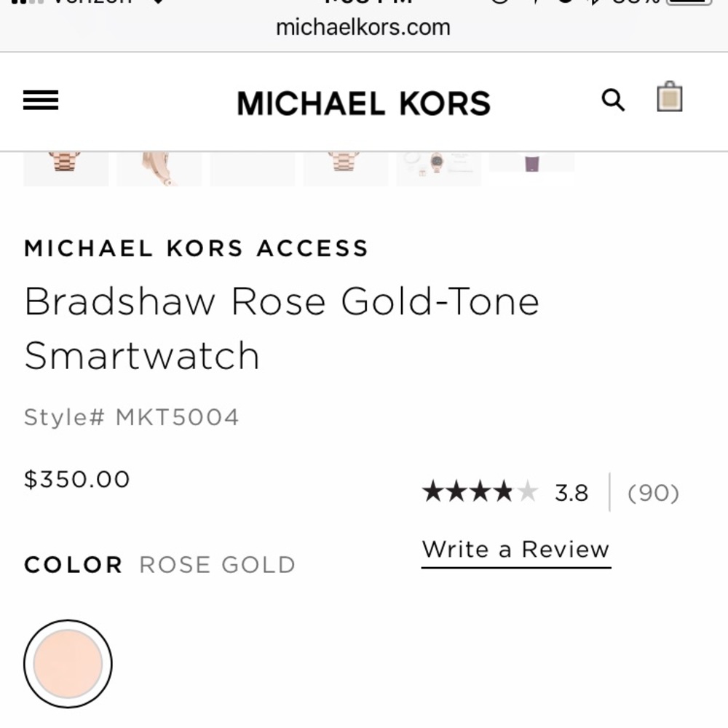728x728 pixels.
Task: Open the MICHAEL KORS ACCESS brand link
Action: click(x=197, y=248)
